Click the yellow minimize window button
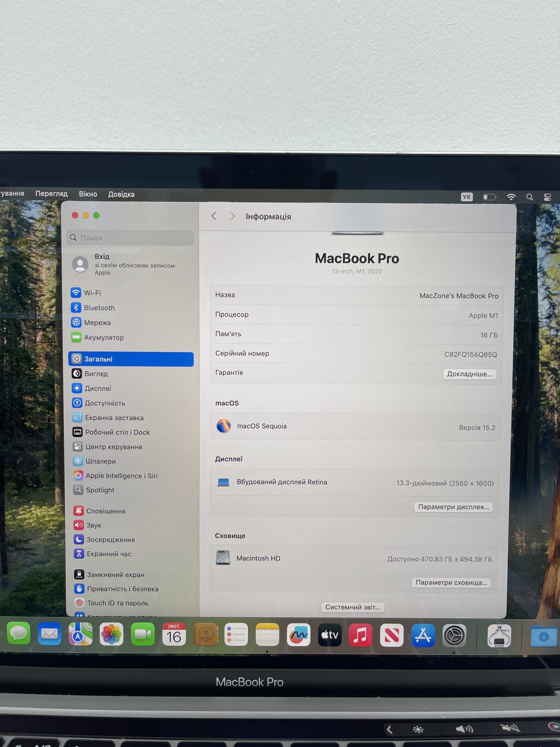This screenshot has height=747, width=560. [x=86, y=215]
